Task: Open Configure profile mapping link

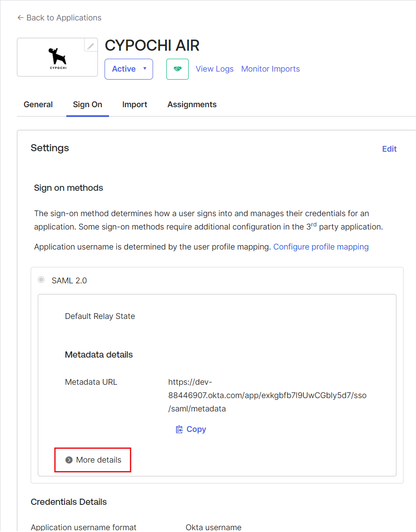Action: [321, 247]
